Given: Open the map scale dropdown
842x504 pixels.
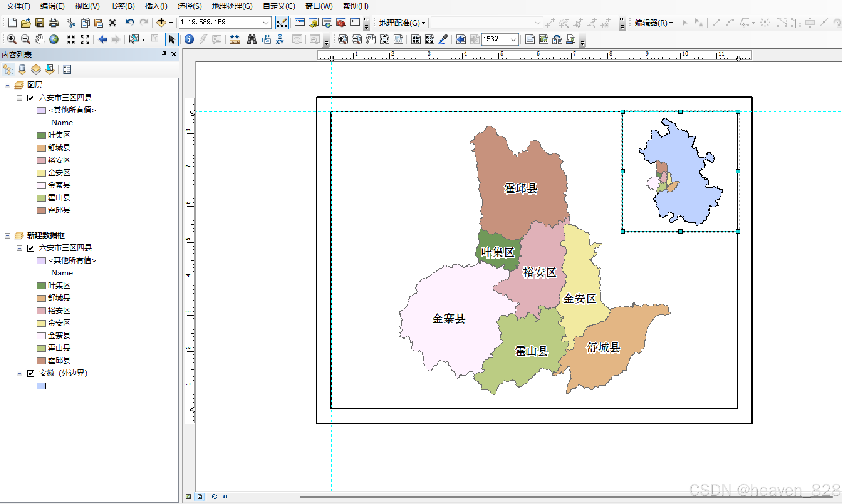Looking at the screenshot, I should pyautogui.click(x=266, y=23).
